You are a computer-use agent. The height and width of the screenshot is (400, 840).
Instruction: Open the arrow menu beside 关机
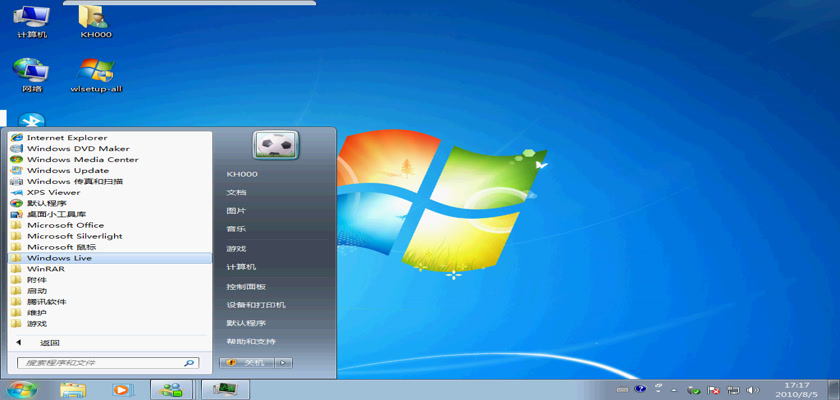click(x=283, y=363)
